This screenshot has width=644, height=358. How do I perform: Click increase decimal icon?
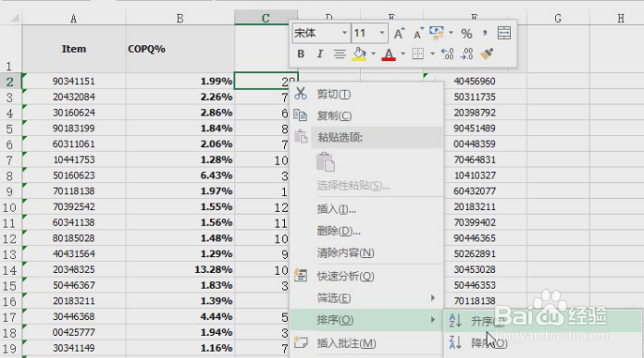(447, 54)
